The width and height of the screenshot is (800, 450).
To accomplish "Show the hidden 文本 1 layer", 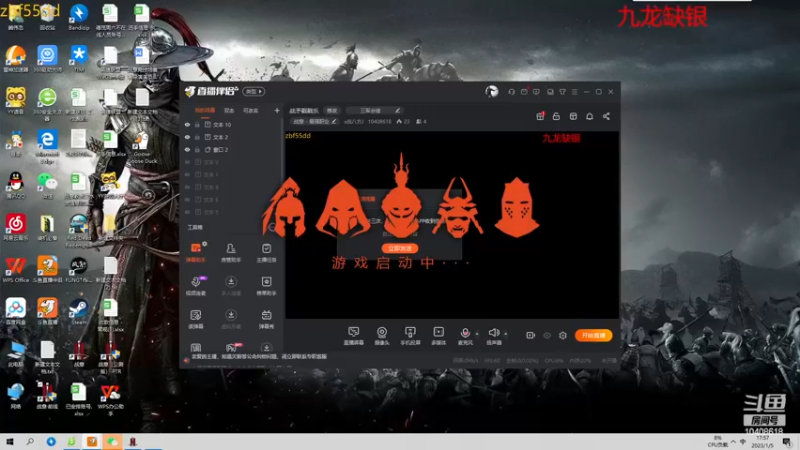I will coord(187,174).
